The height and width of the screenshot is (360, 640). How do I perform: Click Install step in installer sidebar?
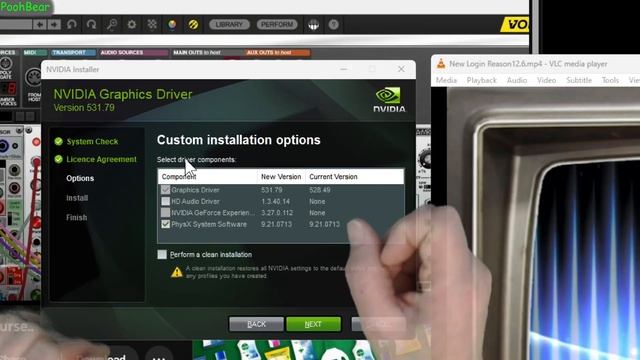[x=77, y=198]
